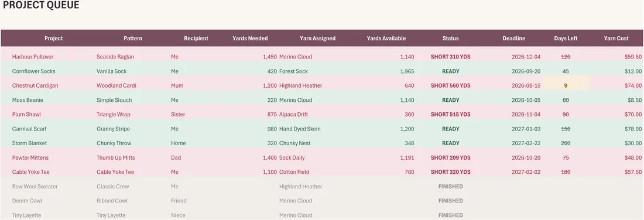
Task: Select the Days Left column header
Action: [x=566, y=38]
